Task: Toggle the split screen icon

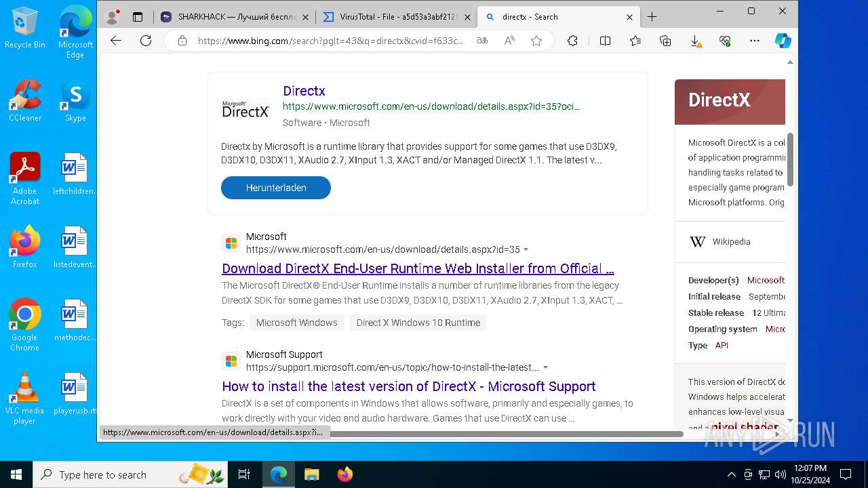Action: coord(605,41)
